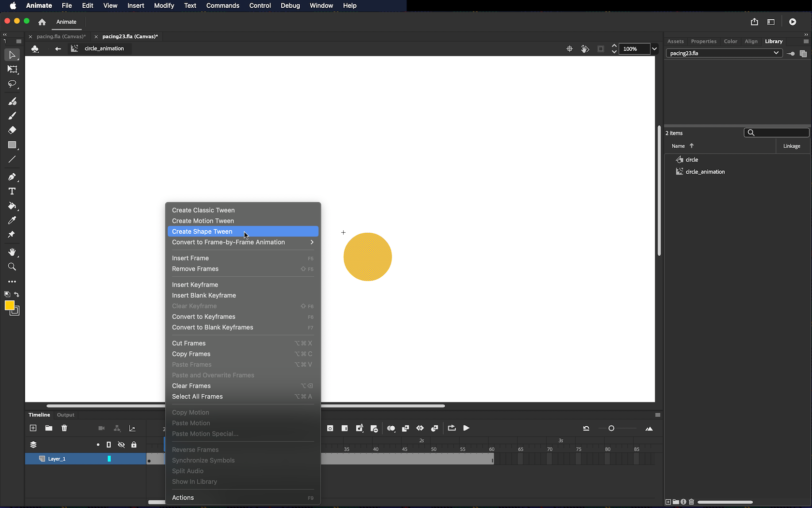Select the Zoom magnifier tool
The height and width of the screenshot is (508, 812).
pos(12,267)
